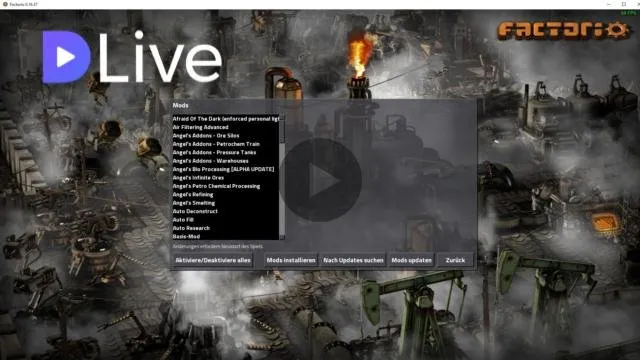Click the Mods installieren button
Screen dimensions: 640x360
[291, 260]
